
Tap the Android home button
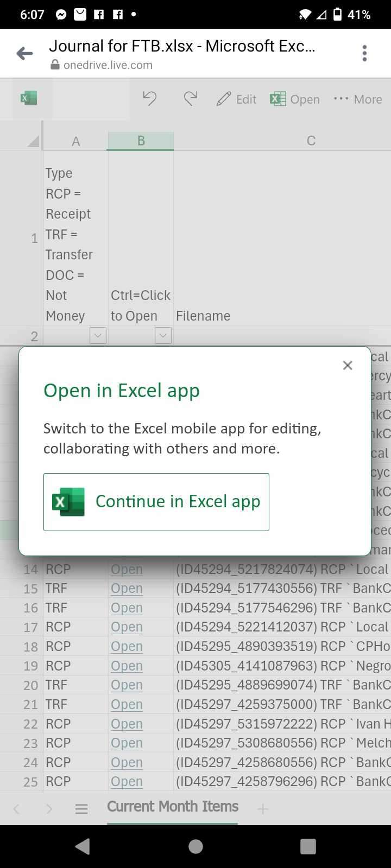click(x=195, y=846)
